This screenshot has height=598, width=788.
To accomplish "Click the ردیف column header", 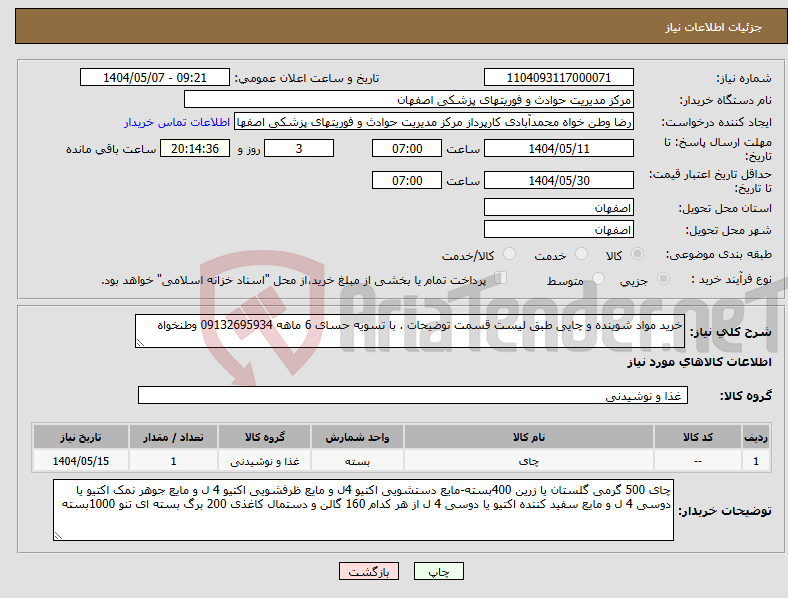I will (756, 437).
